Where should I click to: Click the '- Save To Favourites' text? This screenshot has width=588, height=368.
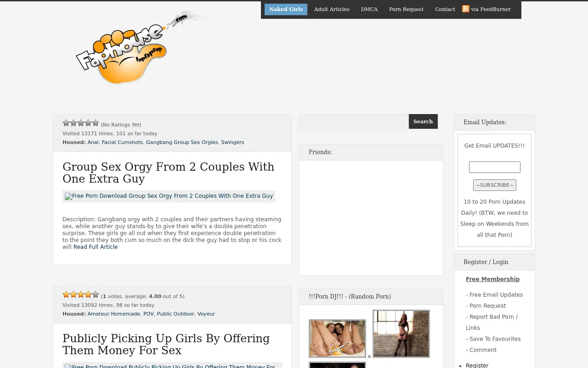tap(493, 339)
